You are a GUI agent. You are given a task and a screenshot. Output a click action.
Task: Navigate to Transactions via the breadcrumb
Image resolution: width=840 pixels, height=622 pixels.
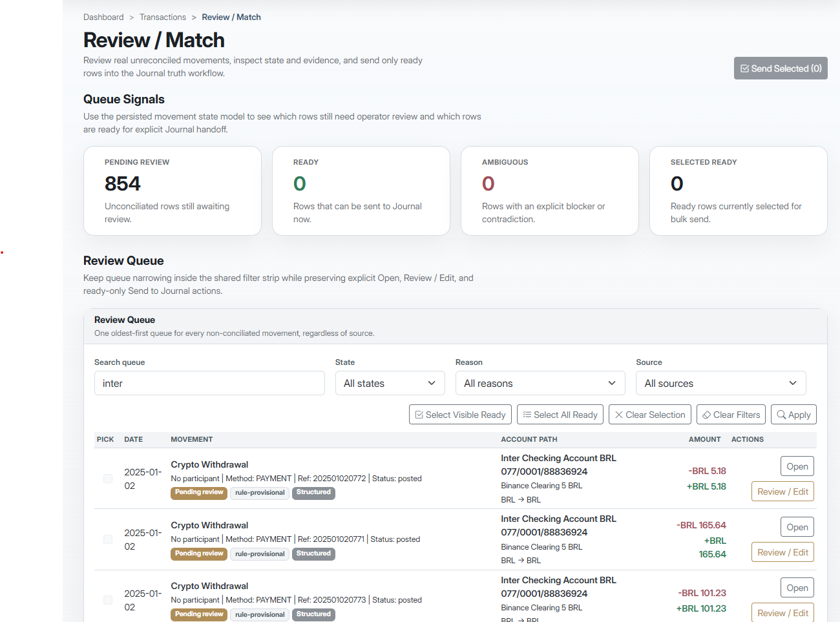pos(163,17)
